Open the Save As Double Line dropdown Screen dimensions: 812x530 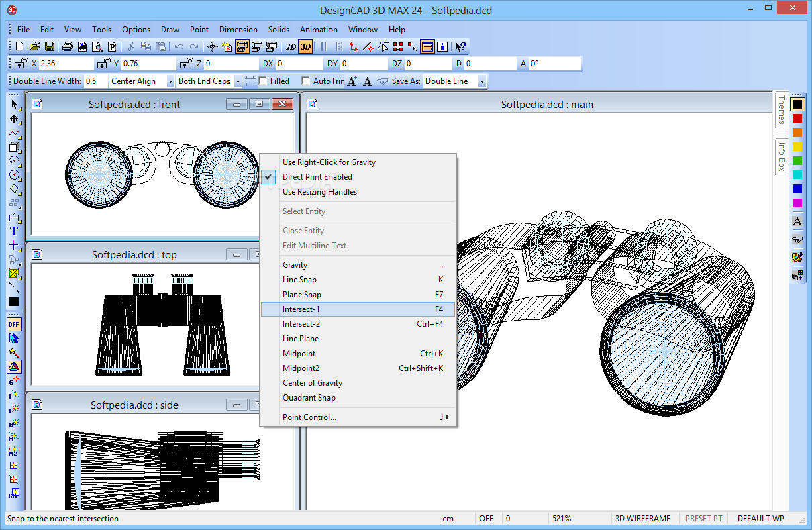pos(480,81)
